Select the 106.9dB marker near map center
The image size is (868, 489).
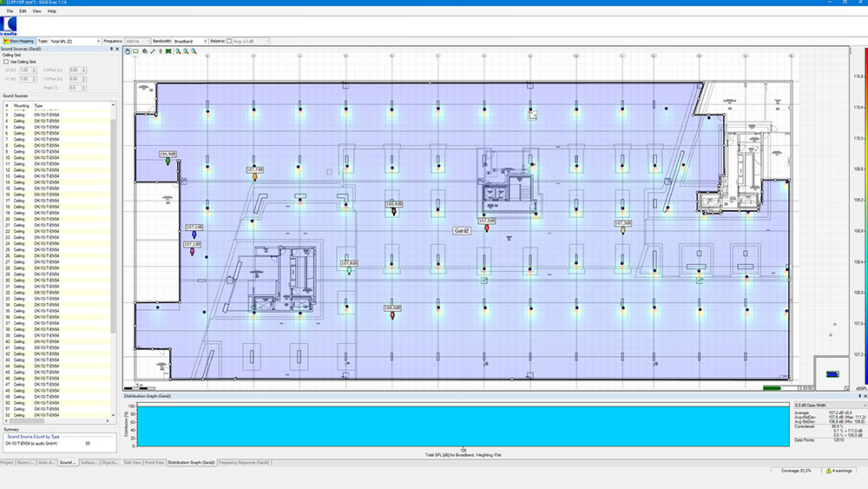point(394,208)
